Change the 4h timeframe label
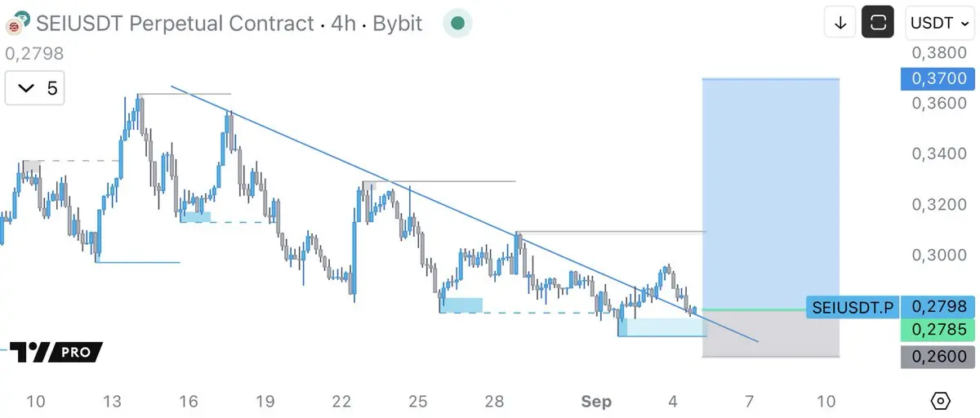The image size is (980, 418). pyautogui.click(x=344, y=23)
